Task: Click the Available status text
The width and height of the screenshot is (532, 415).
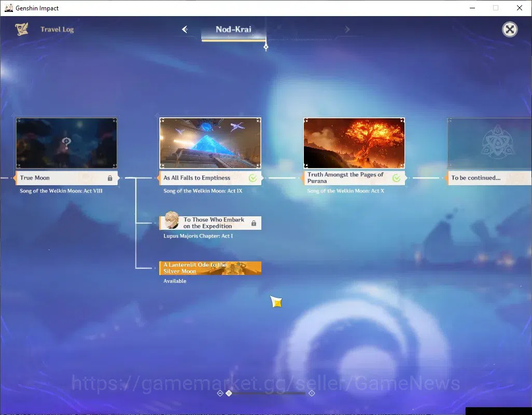Action: click(175, 281)
